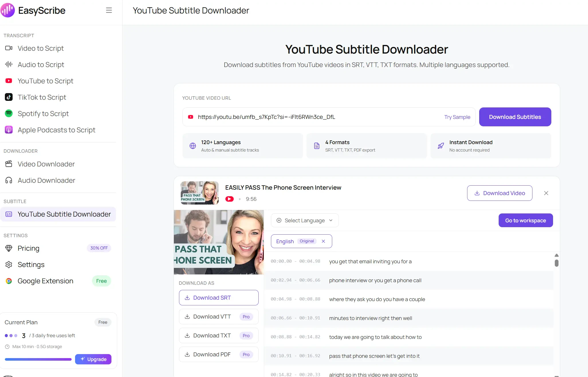Select the line "where they ask you do you have a couple"
588x377 pixels.
[377, 299]
